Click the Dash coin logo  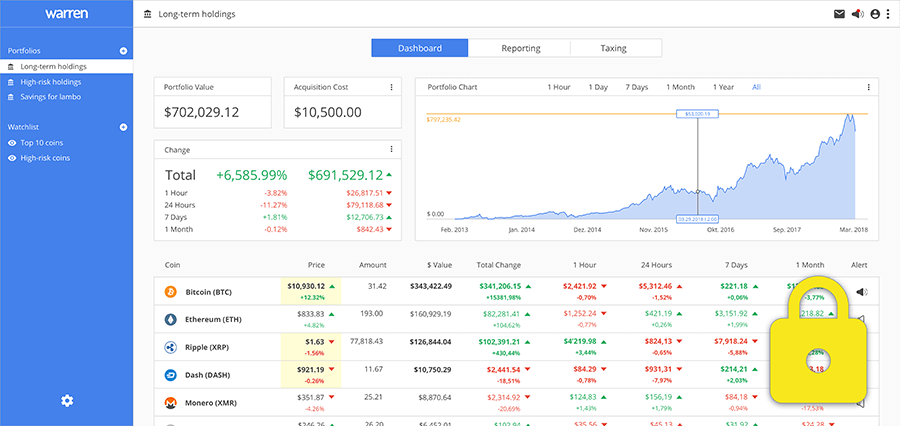click(x=170, y=375)
